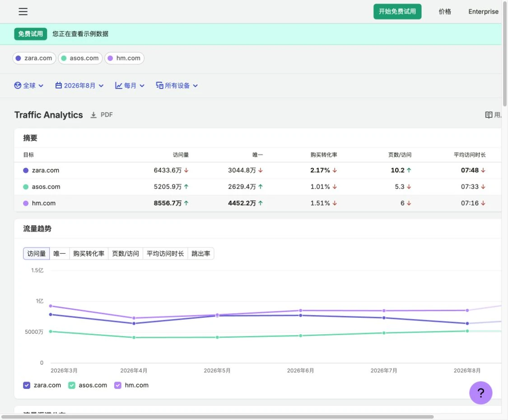Click the 唯一 column header
This screenshot has width=508, height=420.
point(257,155)
